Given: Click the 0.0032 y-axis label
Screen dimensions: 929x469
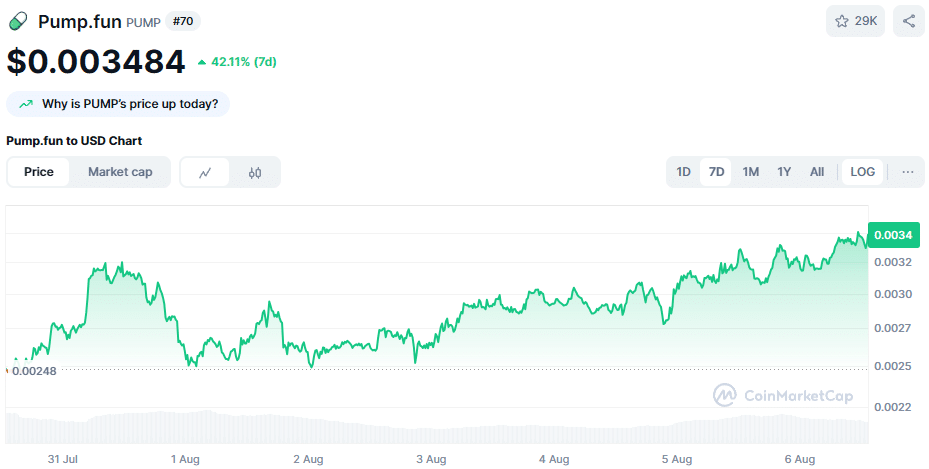Looking at the screenshot, I should click(893, 262).
